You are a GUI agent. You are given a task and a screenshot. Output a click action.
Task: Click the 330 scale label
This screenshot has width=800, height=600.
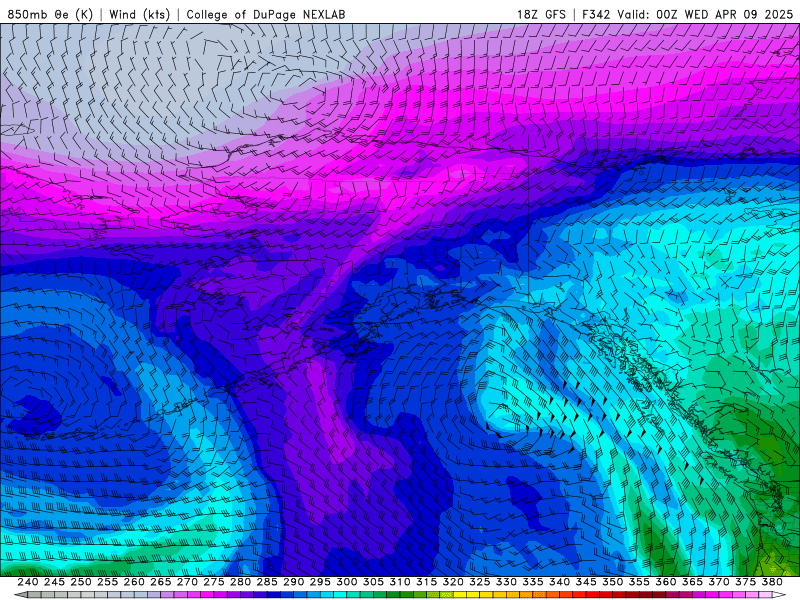(506, 582)
